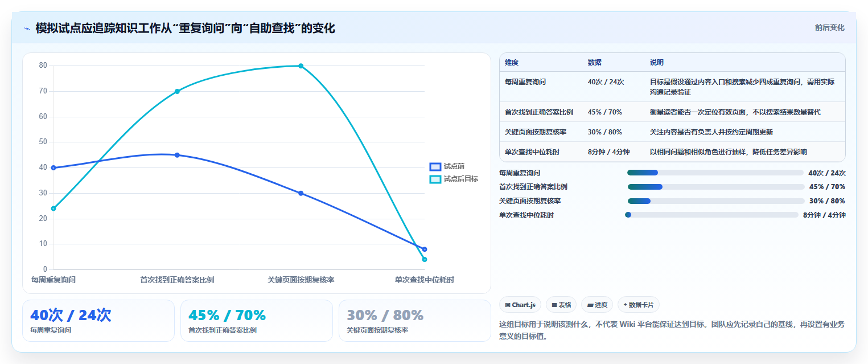The image size is (868, 364).
Task: Click table cell 45% / 70%
Action: point(605,112)
